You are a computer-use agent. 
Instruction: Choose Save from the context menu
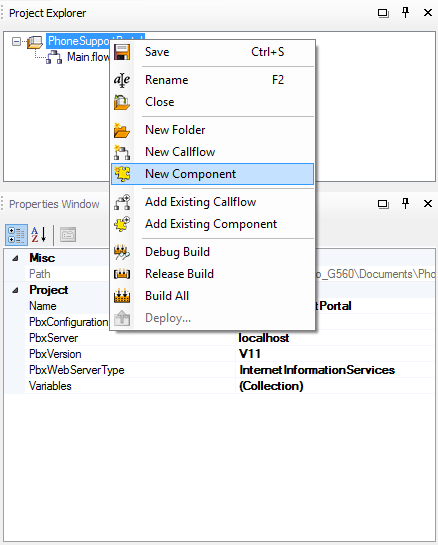tap(212, 52)
